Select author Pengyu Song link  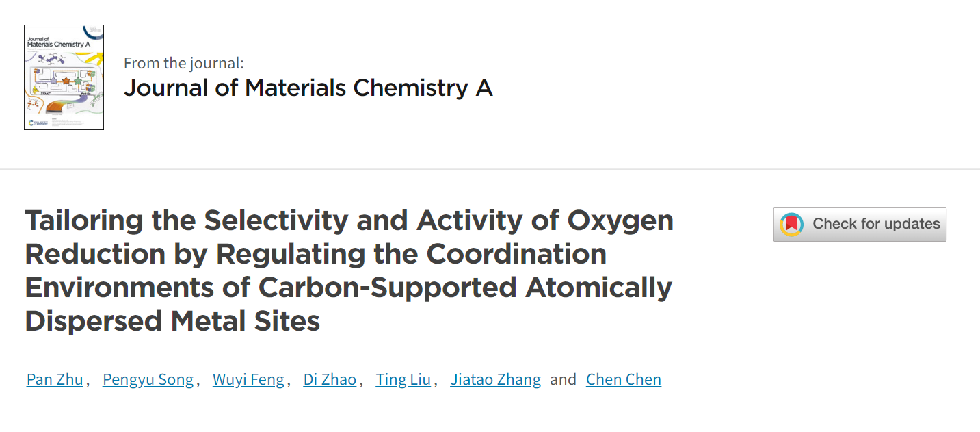[x=148, y=379]
